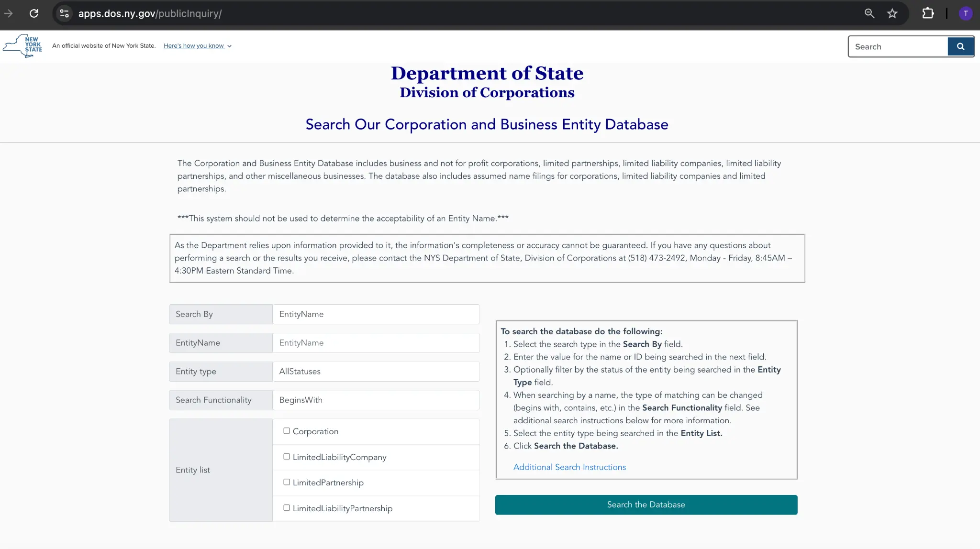Click the Department of State heading
980x549 pixels.
[x=487, y=73]
